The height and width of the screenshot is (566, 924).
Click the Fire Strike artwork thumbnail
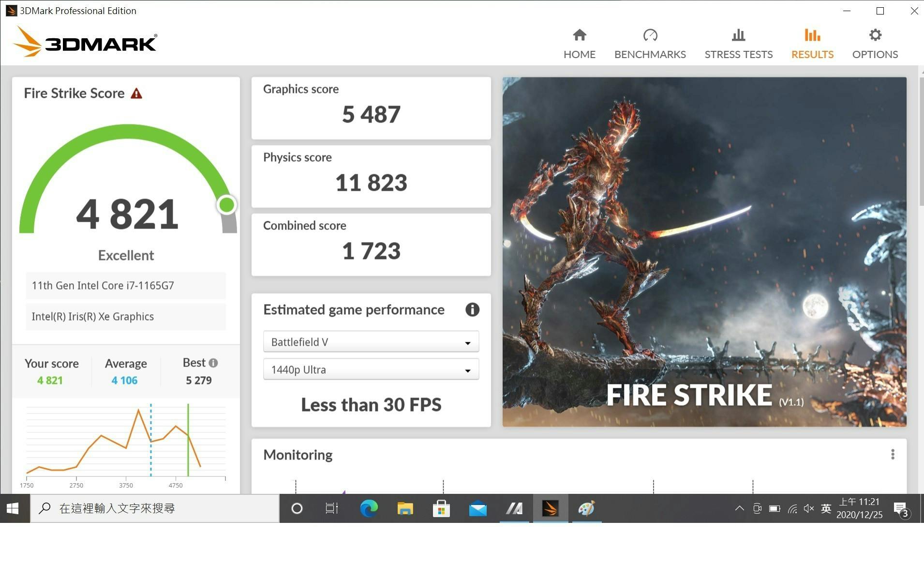click(704, 252)
